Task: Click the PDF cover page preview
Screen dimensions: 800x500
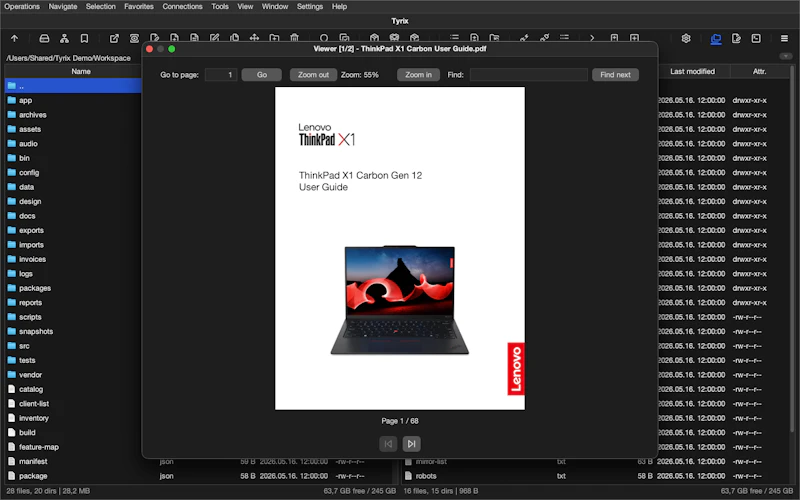Action: tap(399, 248)
